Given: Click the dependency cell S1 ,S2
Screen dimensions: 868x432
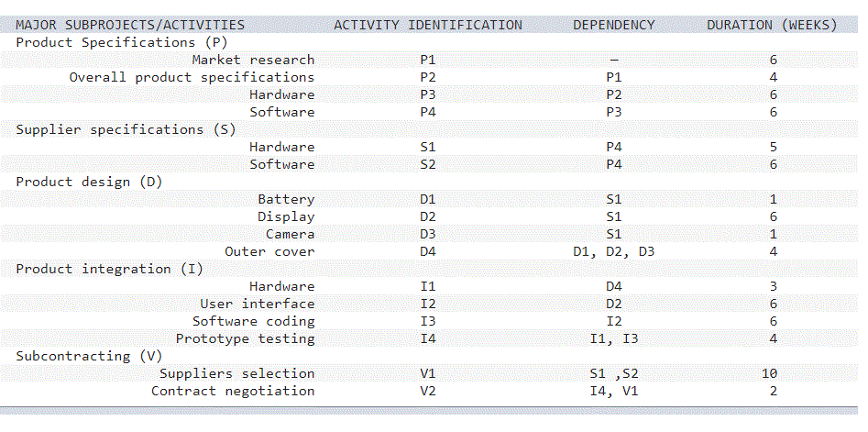Looking at the screenshot, I should click(614, 374).
